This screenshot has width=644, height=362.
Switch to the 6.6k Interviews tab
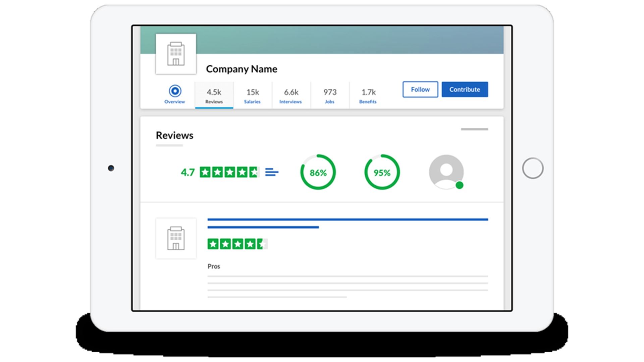291,96
